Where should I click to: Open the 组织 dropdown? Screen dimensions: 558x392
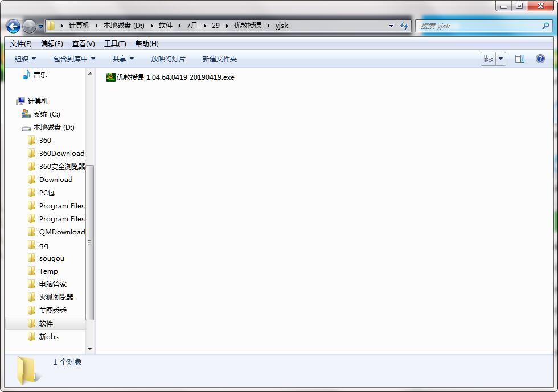[x=25, y=59]
